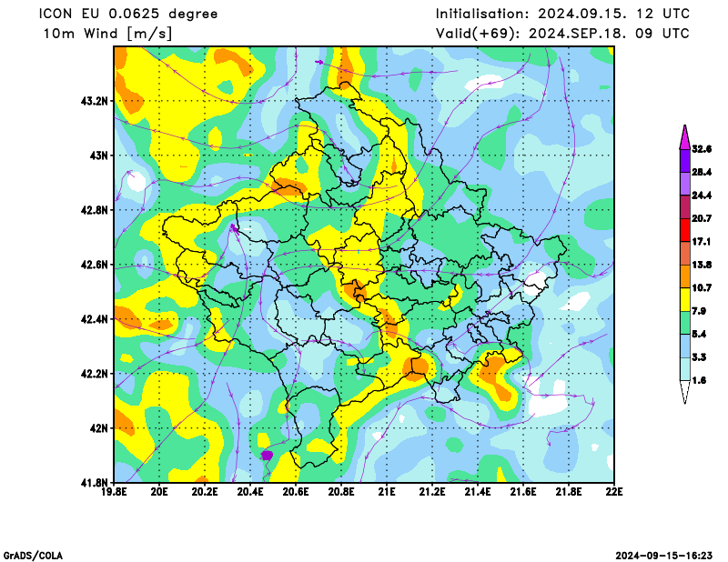Select the 20.8E longitude label
728x562 pixels.
point(341,491)
